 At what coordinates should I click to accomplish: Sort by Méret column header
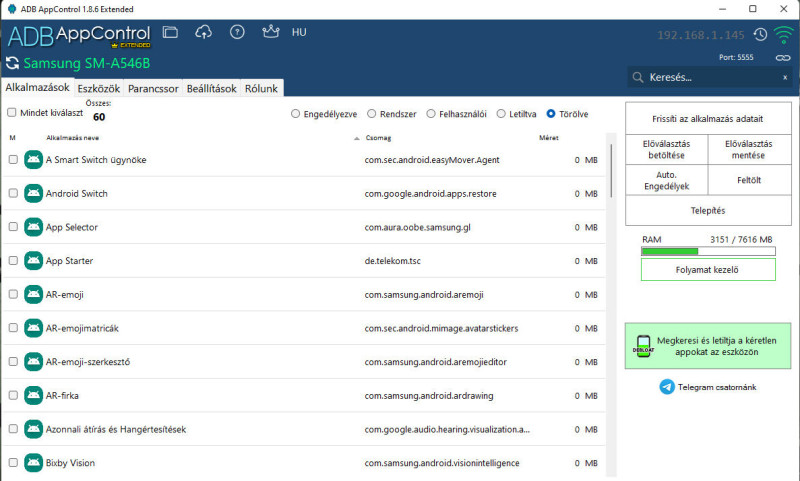coord(548,138)
